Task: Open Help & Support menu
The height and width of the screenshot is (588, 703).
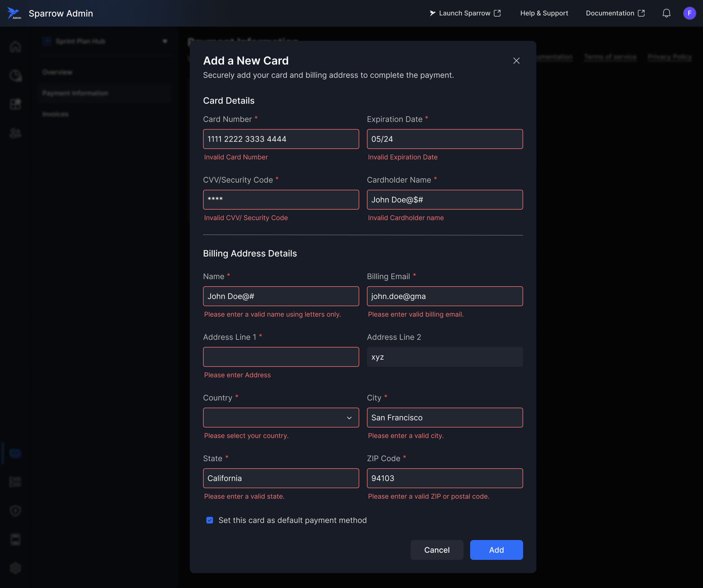Action: [544, 13]
